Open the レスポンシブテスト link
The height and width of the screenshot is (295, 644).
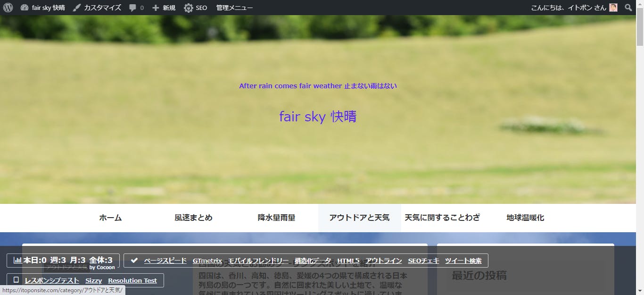pos(52,280)
